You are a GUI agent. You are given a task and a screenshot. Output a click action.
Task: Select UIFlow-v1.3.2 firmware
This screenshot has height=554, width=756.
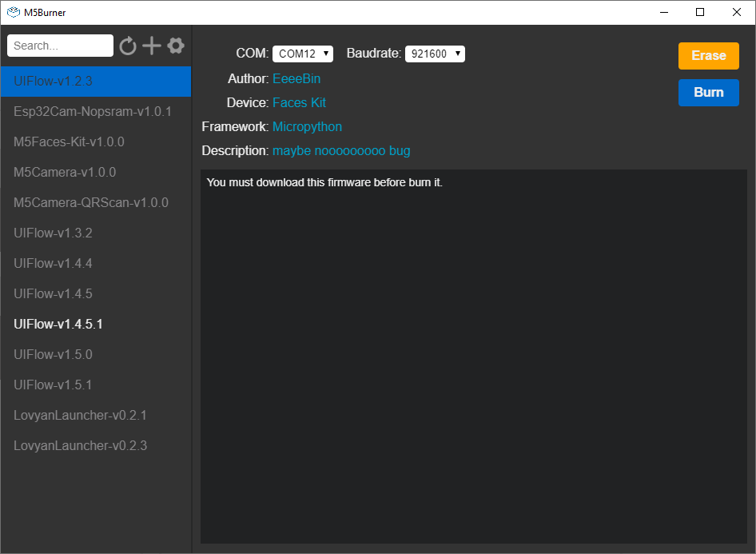pos(96,233)
